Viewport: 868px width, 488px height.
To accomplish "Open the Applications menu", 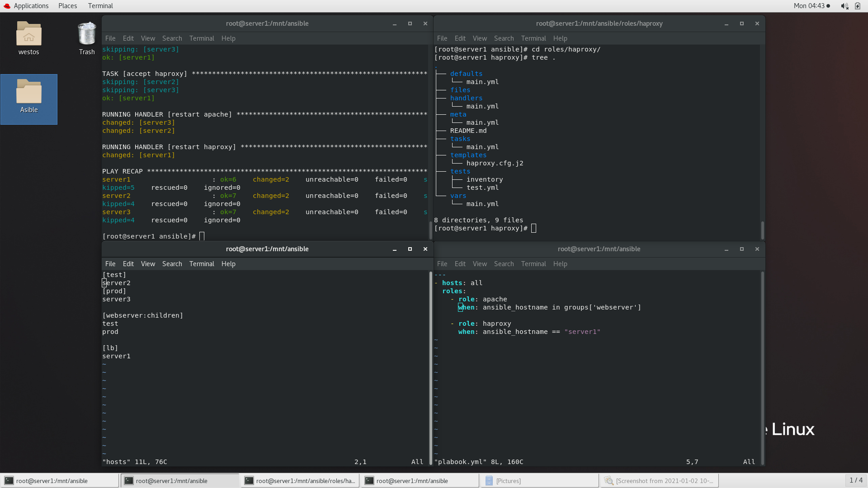I will [31, 6].
